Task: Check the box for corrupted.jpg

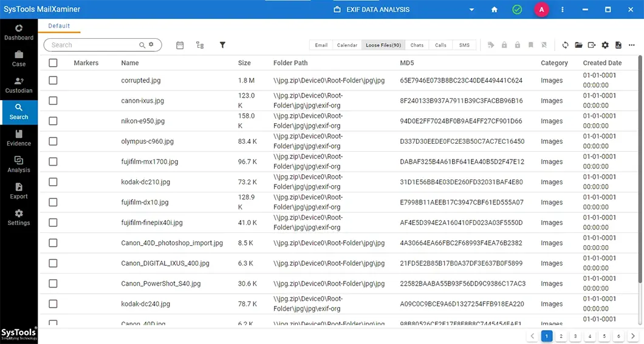Action: click(53, 80)
